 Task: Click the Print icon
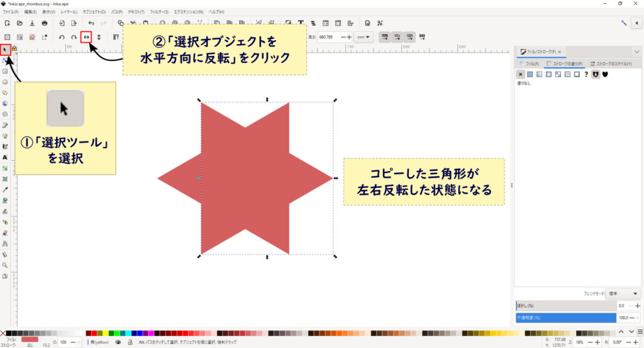pos(45,23)
